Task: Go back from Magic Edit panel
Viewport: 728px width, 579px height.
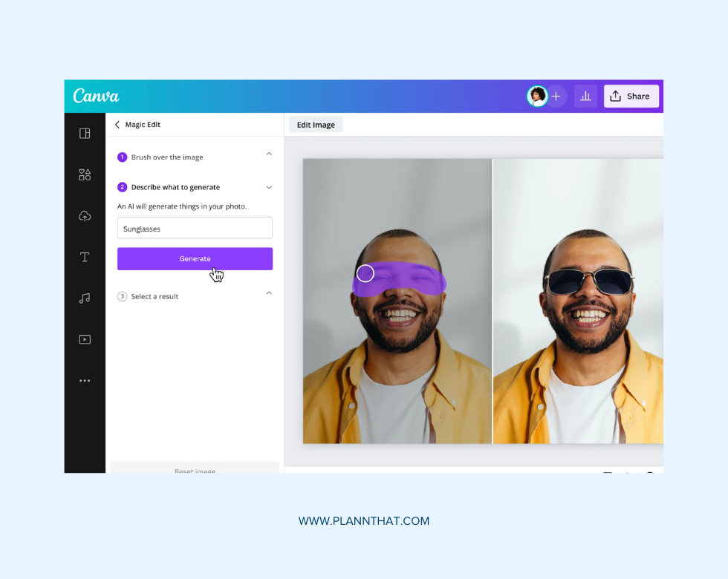Action: pos(117,125)
